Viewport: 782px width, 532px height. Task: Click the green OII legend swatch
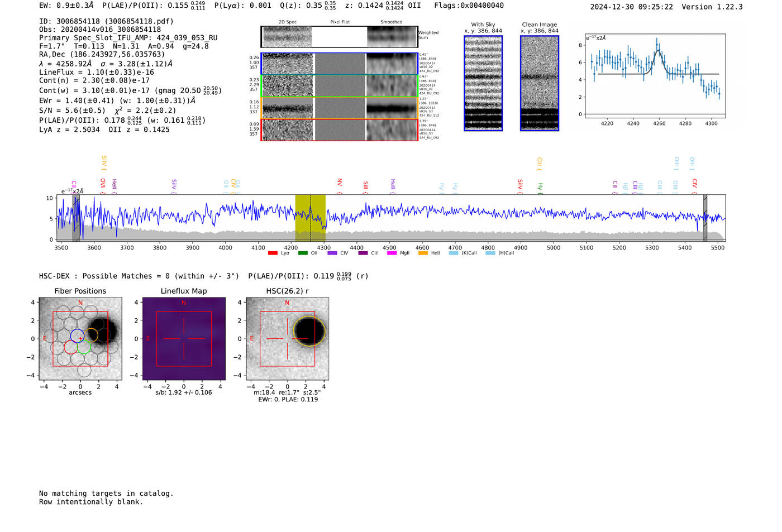coord(303,253)
